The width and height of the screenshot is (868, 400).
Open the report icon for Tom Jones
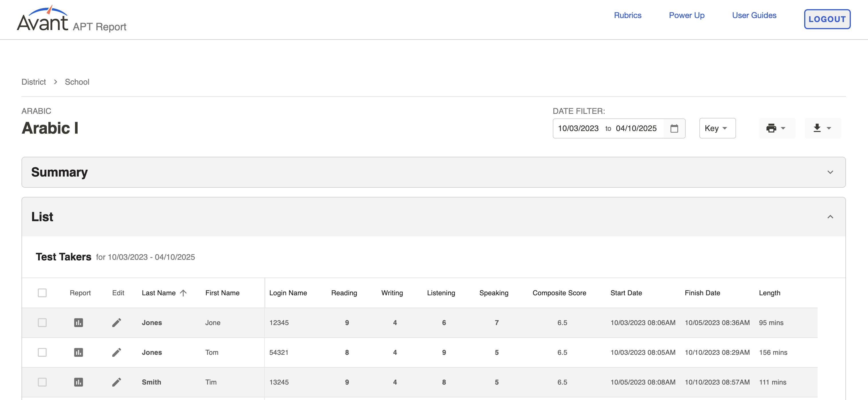(78, 352)
